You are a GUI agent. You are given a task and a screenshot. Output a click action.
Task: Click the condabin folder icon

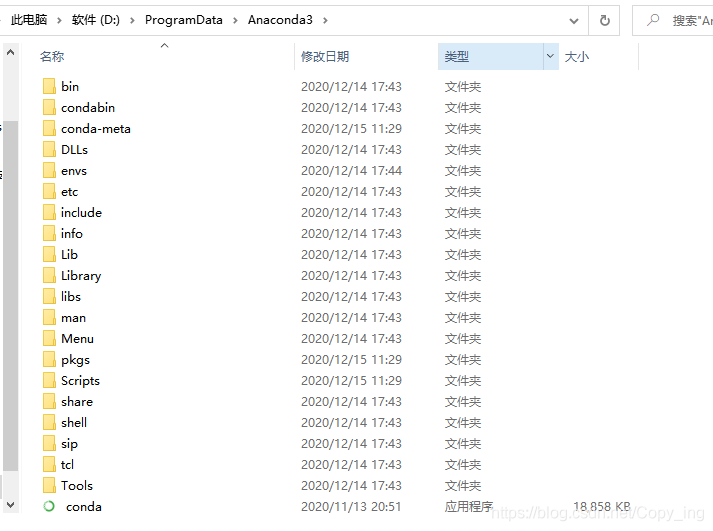(49, 107)
